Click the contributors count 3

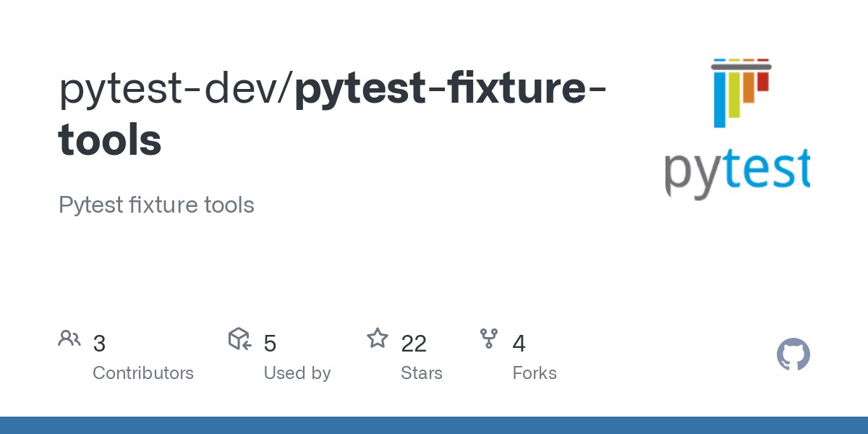(100, 344)
